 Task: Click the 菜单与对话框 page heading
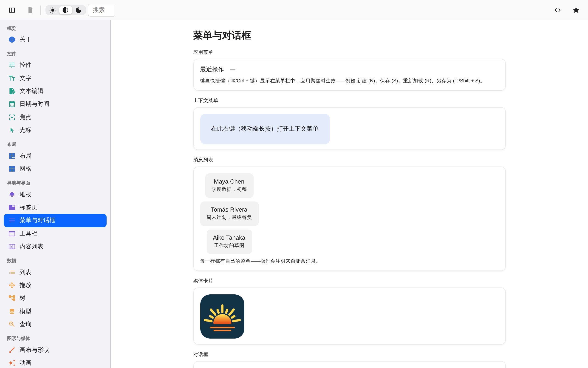click(222, 35)
